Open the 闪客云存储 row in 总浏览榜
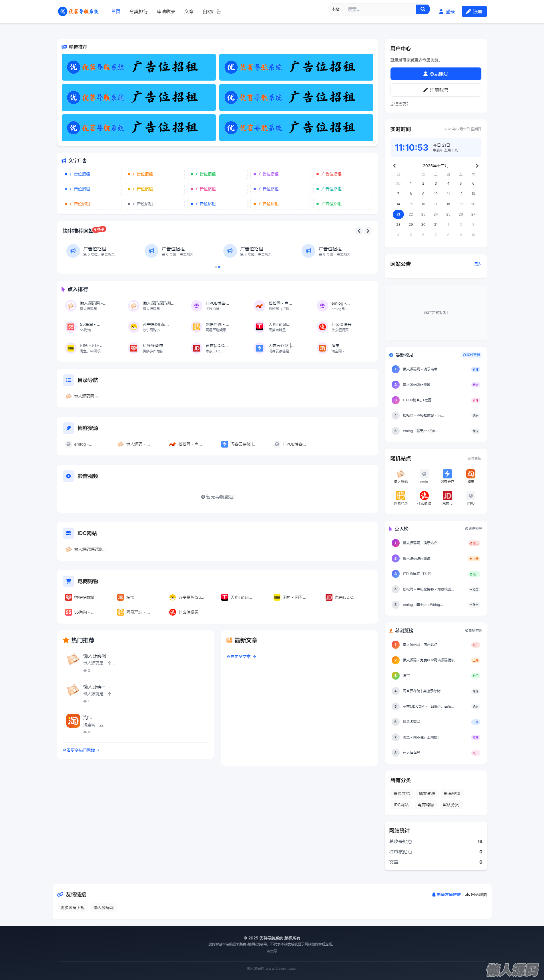The height and width of the screenshot is (980, 544). point(436,691)
